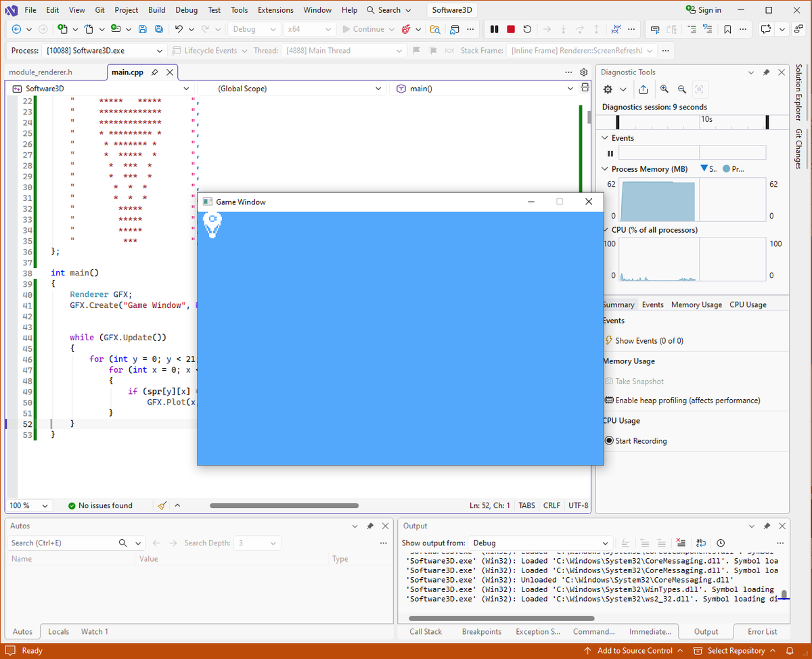Open the Debug menu

pos(187,10)
